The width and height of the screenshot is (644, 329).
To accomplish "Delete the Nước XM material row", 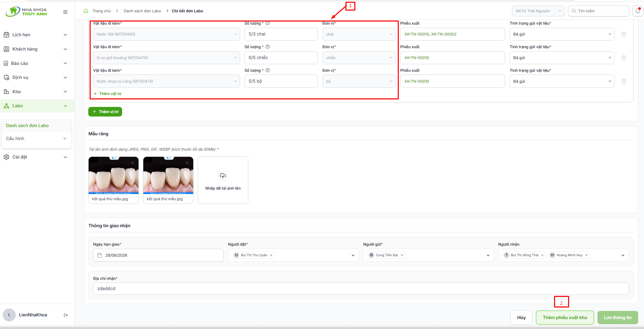I will pos(624,34).
